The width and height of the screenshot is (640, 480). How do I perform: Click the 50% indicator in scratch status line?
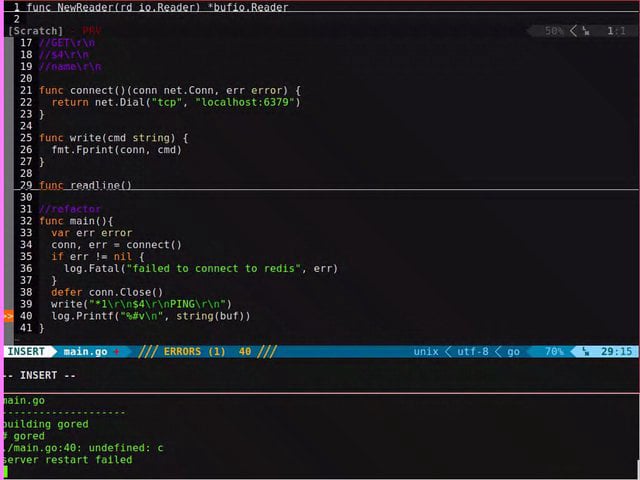click(554, 31)
